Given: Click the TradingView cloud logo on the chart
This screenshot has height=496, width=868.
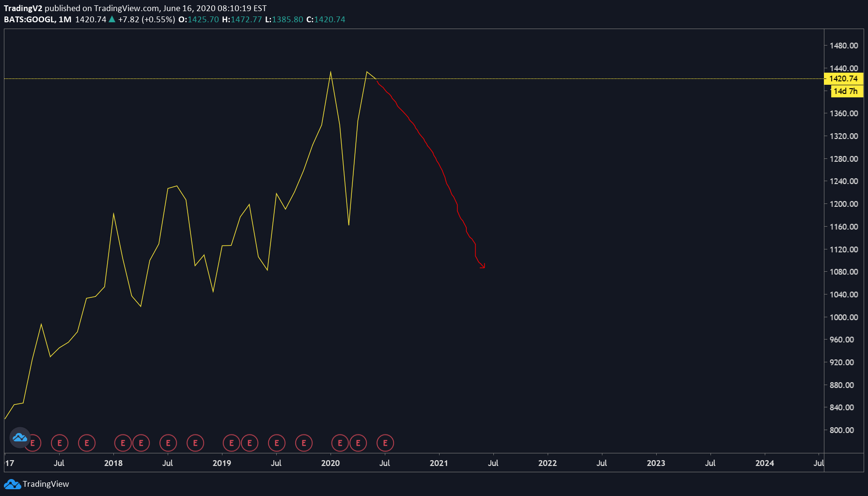Looking at the screenshot, I should (20, 437).
